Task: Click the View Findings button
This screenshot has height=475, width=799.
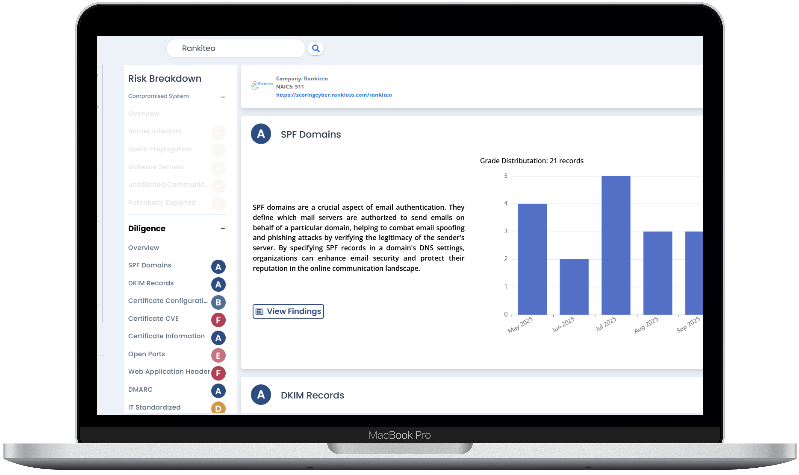Action: [288, 312]
